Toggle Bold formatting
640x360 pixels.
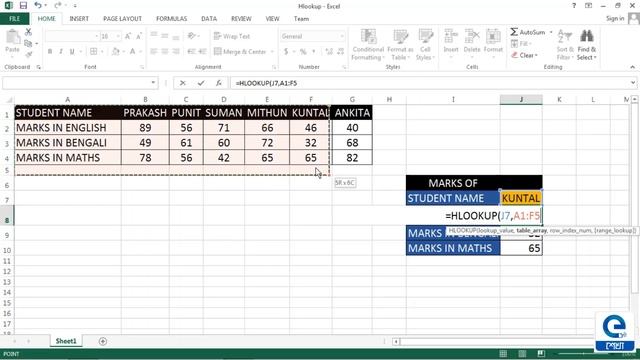(x=50, y=51)
